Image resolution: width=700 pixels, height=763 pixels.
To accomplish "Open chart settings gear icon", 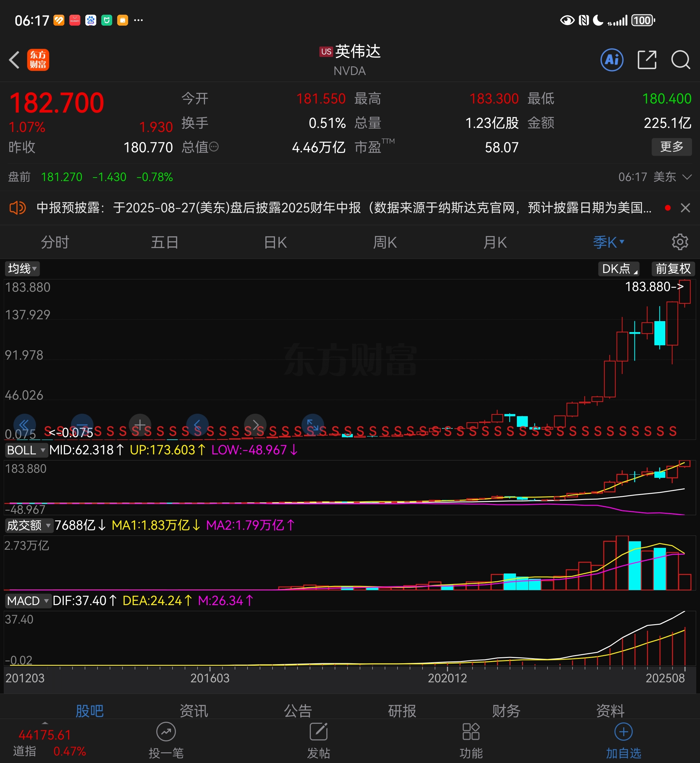I will pyautogui.click(x=680, y=242).
